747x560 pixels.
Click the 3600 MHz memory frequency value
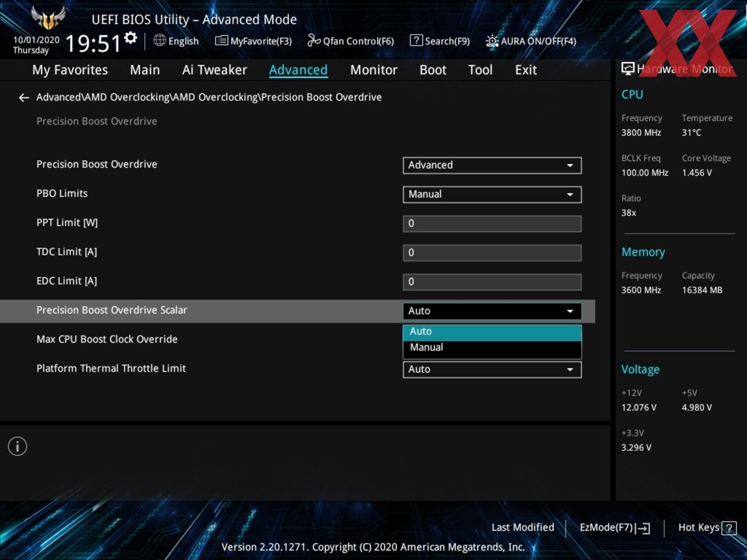click(x=641, y=290)
